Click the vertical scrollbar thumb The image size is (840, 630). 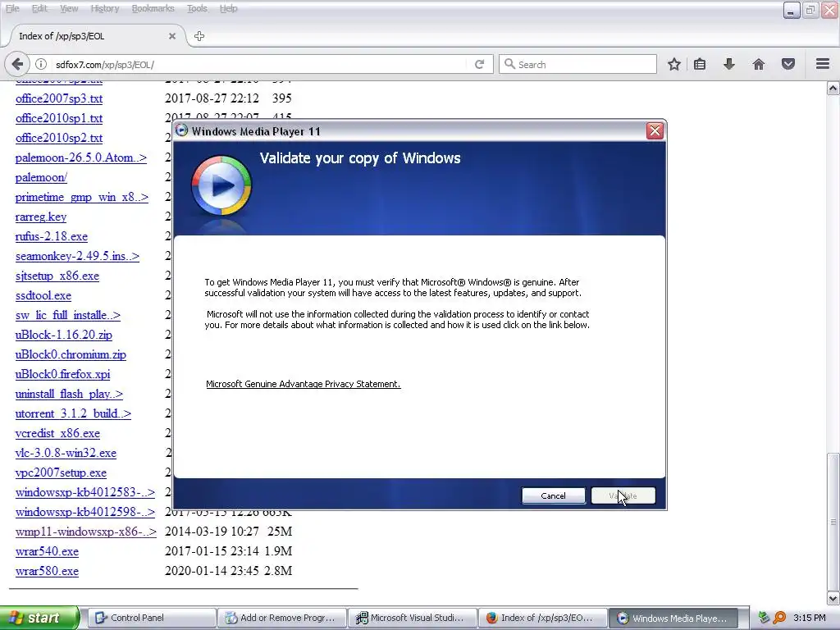833,521
